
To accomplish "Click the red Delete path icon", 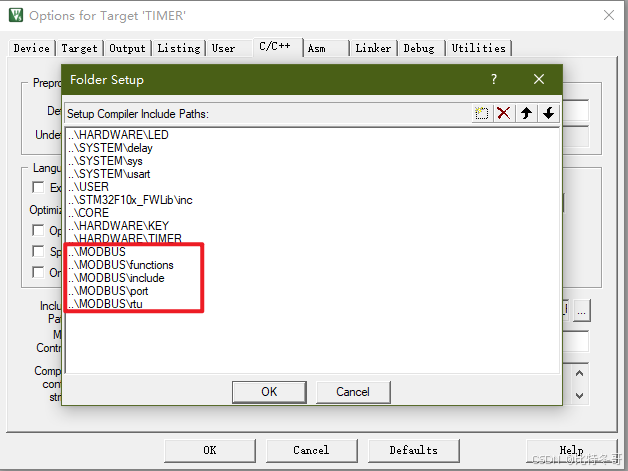I will coord(503,113).
